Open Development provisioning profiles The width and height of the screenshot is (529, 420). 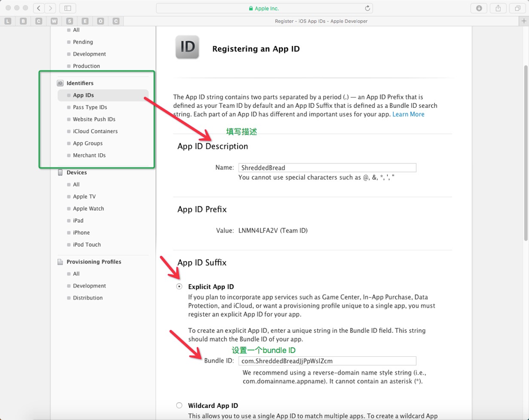[x=89, y=286]
